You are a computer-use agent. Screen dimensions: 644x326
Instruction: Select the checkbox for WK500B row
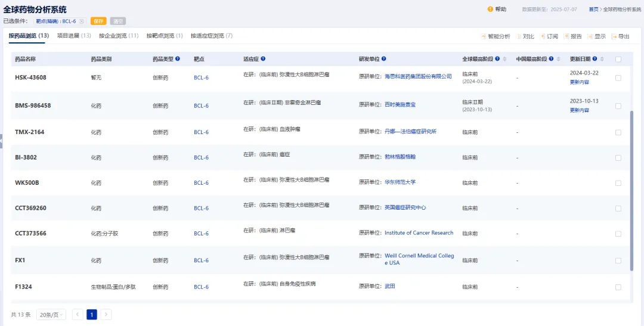(618, 183)
